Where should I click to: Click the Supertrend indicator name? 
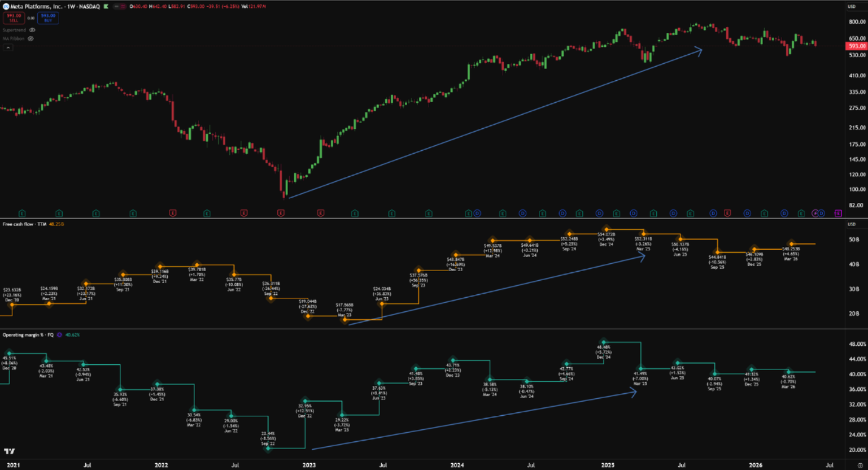(14, 30)
